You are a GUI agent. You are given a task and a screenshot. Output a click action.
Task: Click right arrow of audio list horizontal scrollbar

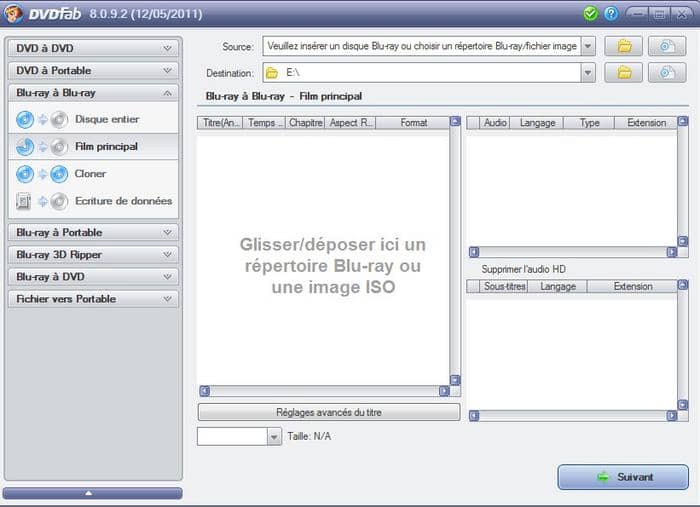pos(672,252)
